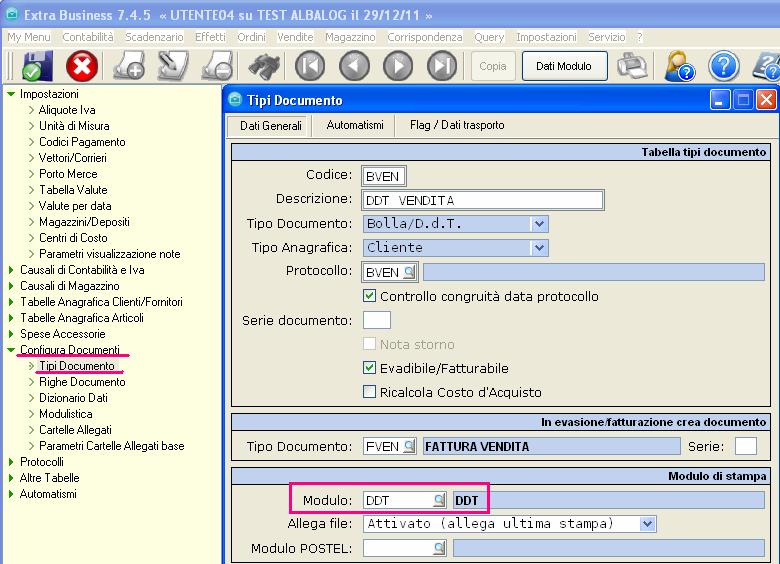Open Magazzini/Depositi in the tree
780x564 pixels.
pyautogui.click(x=84, y=222)
